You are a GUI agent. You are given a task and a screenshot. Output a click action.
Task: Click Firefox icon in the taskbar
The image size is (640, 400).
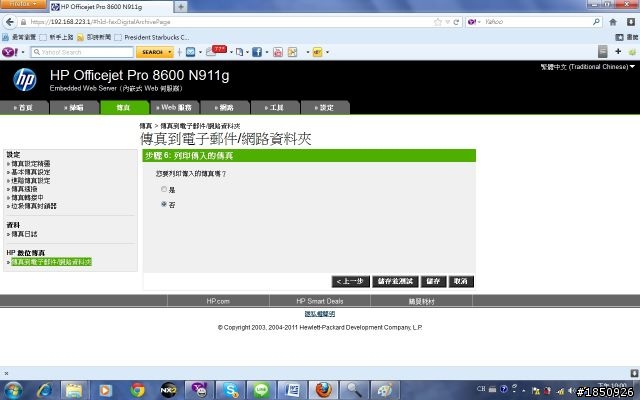click(x=324, y=391)
